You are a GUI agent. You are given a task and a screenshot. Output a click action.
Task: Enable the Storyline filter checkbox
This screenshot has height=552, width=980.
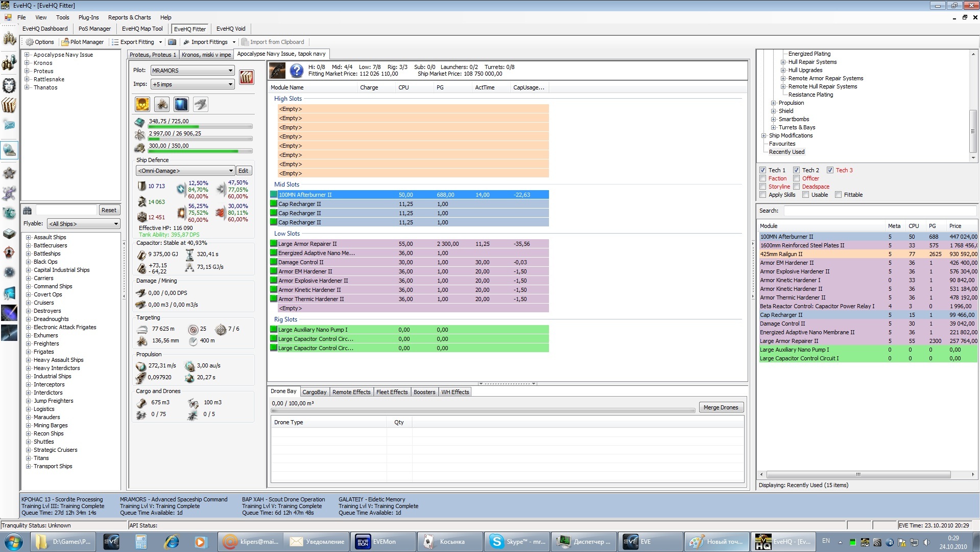click(763, 187)
